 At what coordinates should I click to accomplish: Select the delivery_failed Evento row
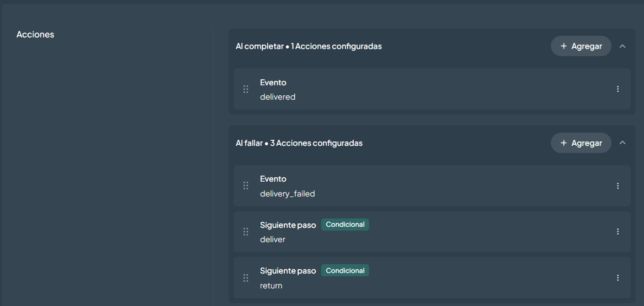[x=432, y=186]
